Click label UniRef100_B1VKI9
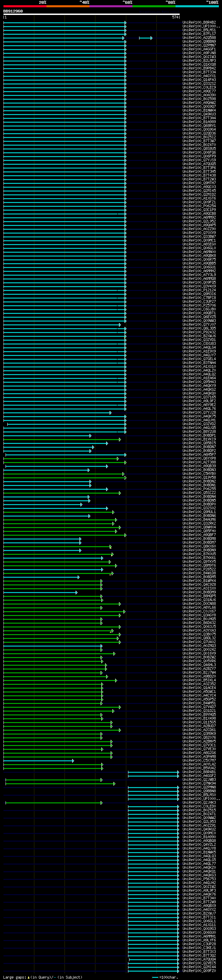The height and width of the screenshot is (980, 222). 199,439
